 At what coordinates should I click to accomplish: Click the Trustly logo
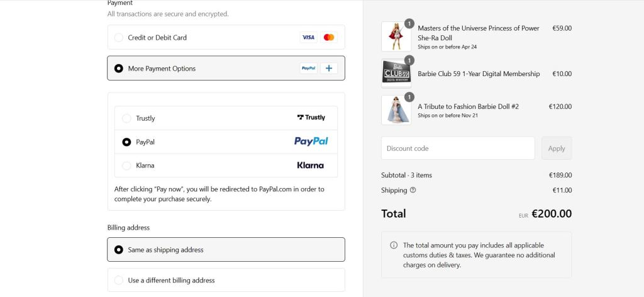[x=311, y=118]
